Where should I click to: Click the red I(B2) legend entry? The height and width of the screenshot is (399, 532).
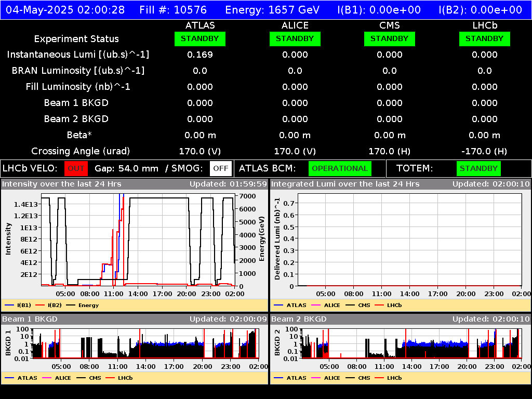pos(49,305)
